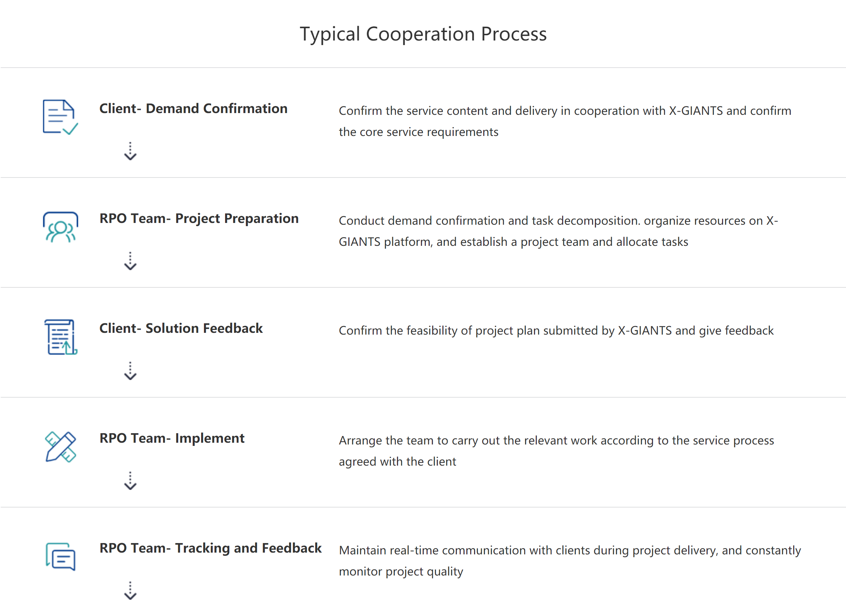This screenshot has width=846, height=616.
Task: Select the Client- Solution Feedback heading
Action: (181, 328)
